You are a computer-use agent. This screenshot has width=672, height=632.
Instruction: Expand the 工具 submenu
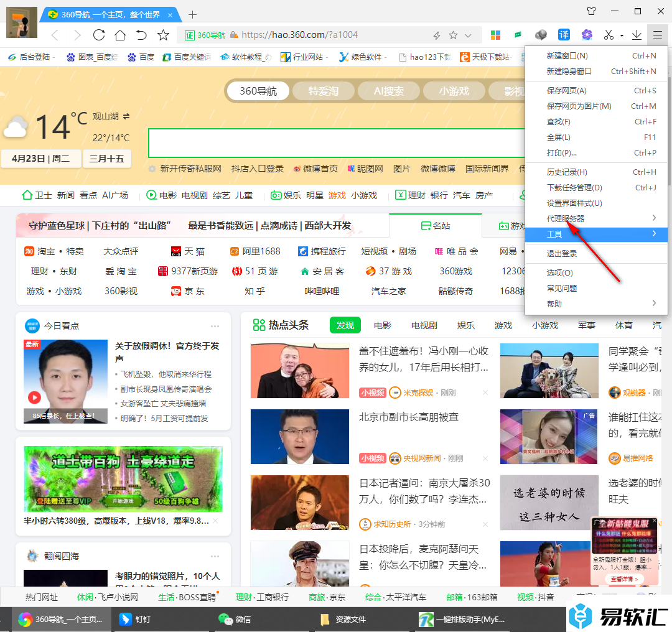(596, 234)
